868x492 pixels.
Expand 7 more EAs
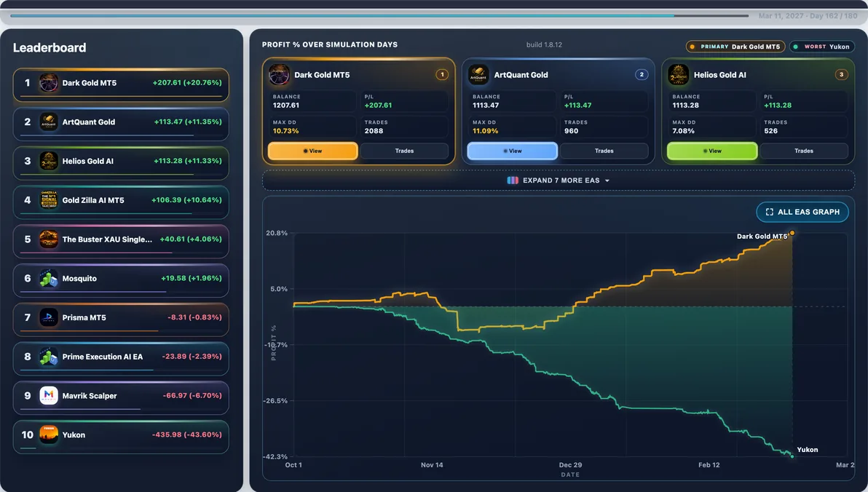tap(559, 180)
